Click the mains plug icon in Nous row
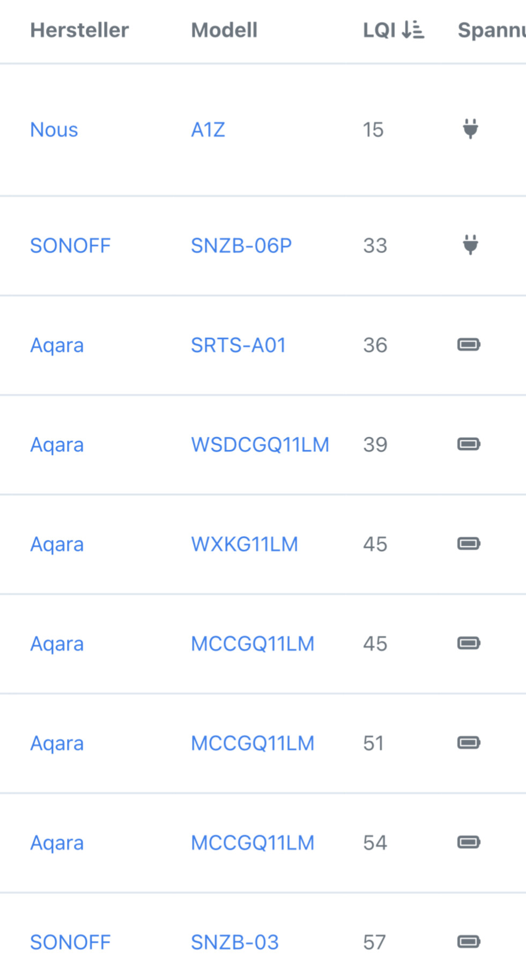The width and height of the screenshot is (526, 980). pyautogui.click(x=470, y=129)
